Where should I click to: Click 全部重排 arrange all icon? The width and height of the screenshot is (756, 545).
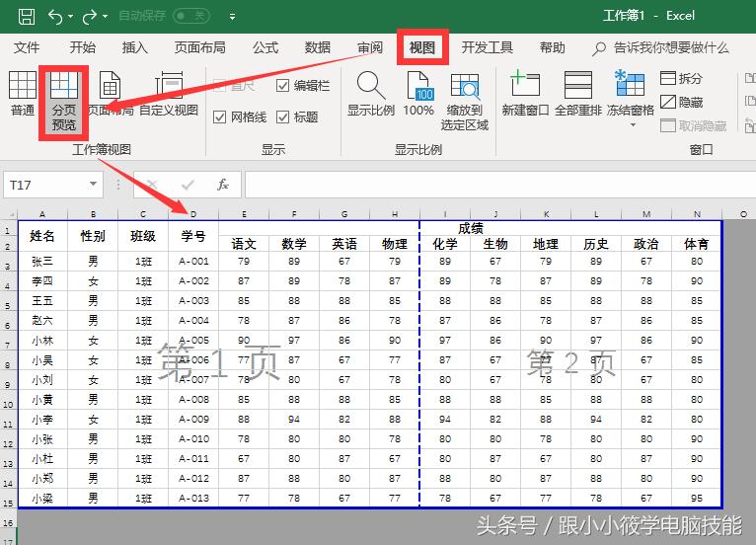(578, 94)
